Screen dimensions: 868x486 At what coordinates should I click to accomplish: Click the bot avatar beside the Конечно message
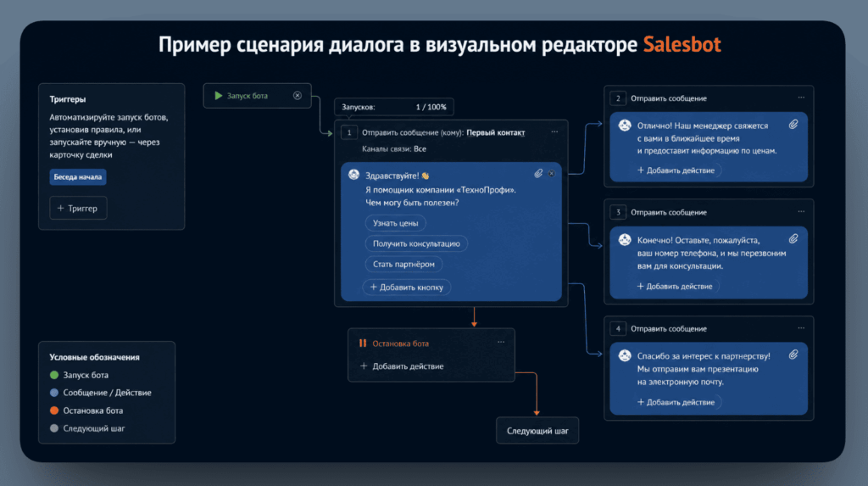pyautogui.click(x=625, y=239)
